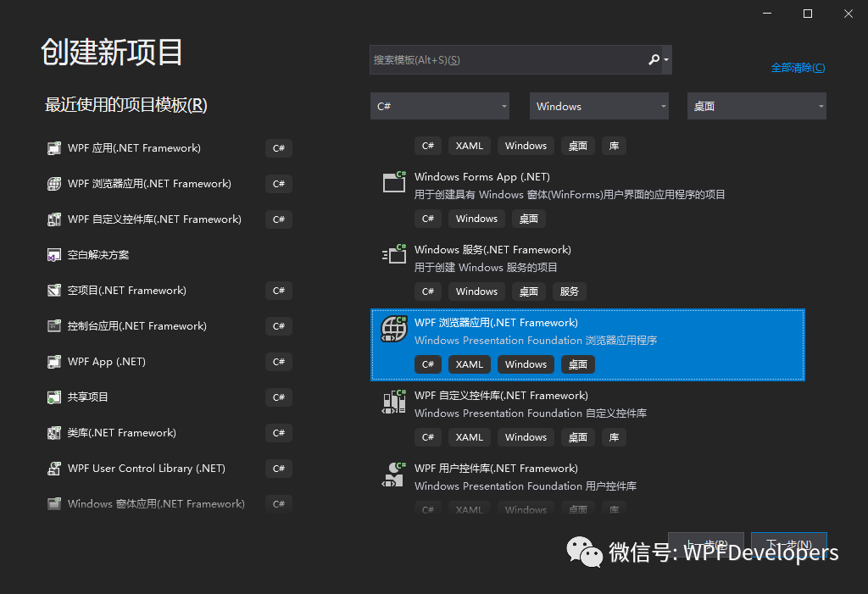Click the 空白解决方案 icon
868x594 pixels.
point(53,255)
